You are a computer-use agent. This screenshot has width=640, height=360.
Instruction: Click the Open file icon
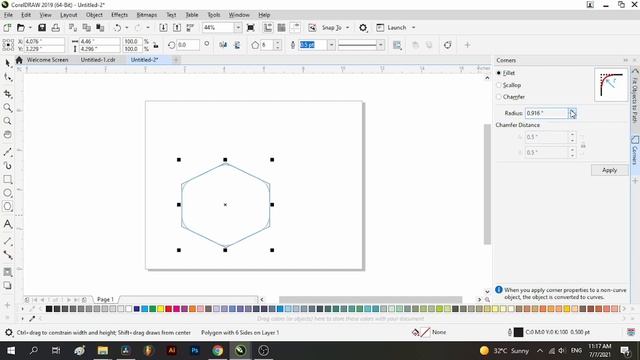[x=20, y=28]
